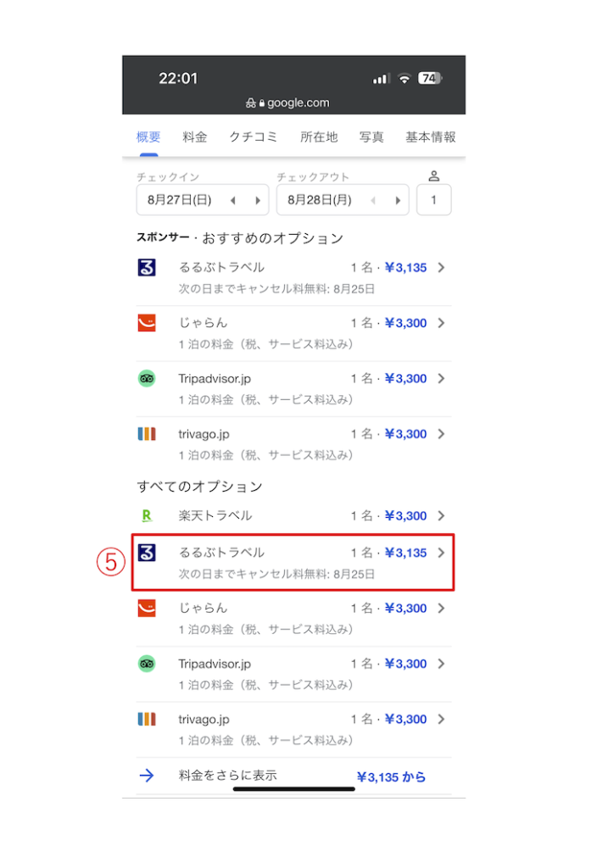Image resolution: width=614 pixels, height=868 pixels.
Task: Open the クチコミ tab
Action: (254, 136)
